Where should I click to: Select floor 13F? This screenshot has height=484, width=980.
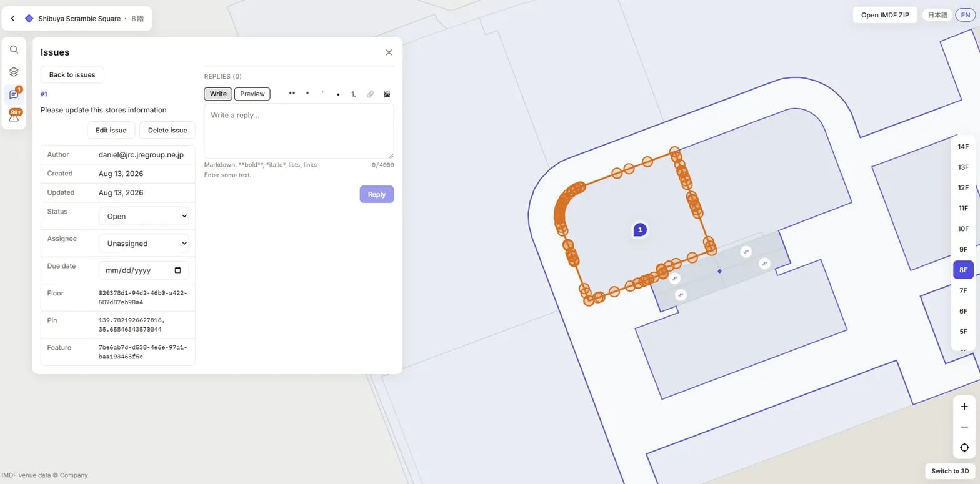click(963, 167)
